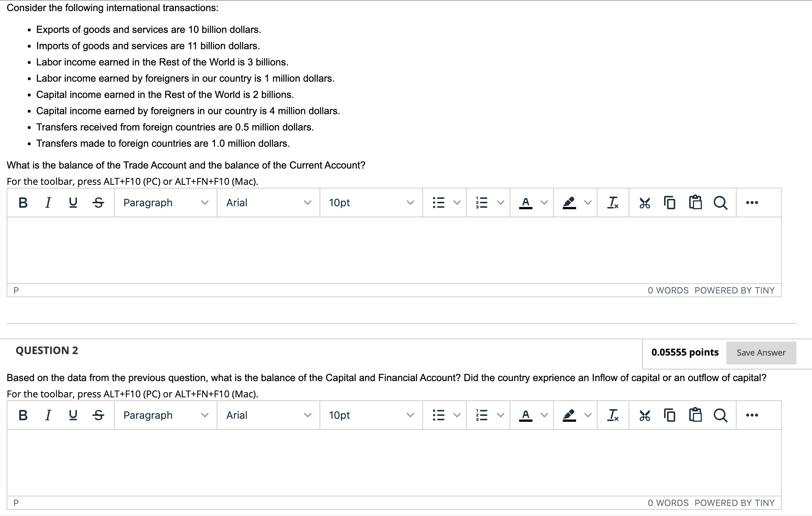Click Save Answer button for Question 2
This screenshot has width=812, height=516.
pyautogui.click(x=761, y=353)
